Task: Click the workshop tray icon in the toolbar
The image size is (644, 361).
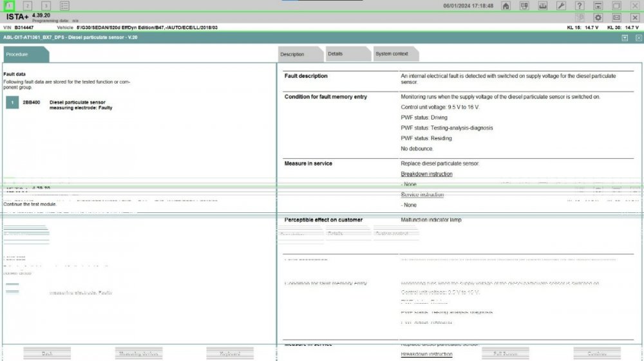Action: [x=542, y=6]
